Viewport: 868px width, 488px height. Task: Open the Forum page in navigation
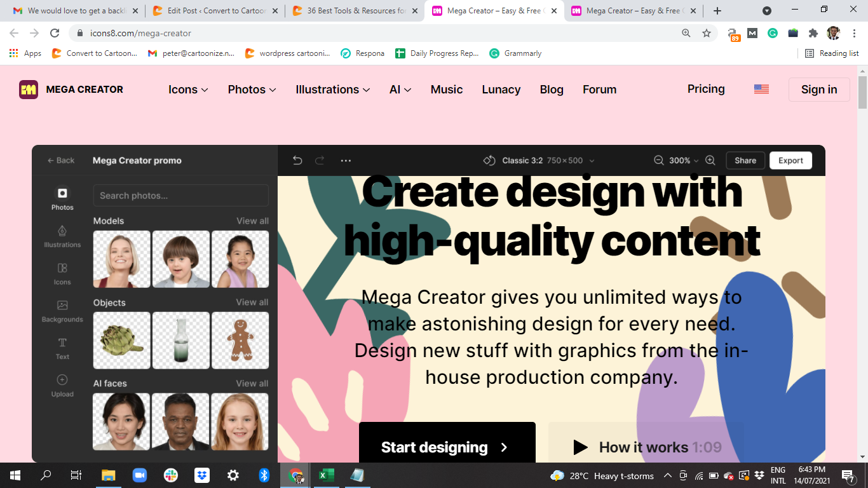click(x=600, y=90)
